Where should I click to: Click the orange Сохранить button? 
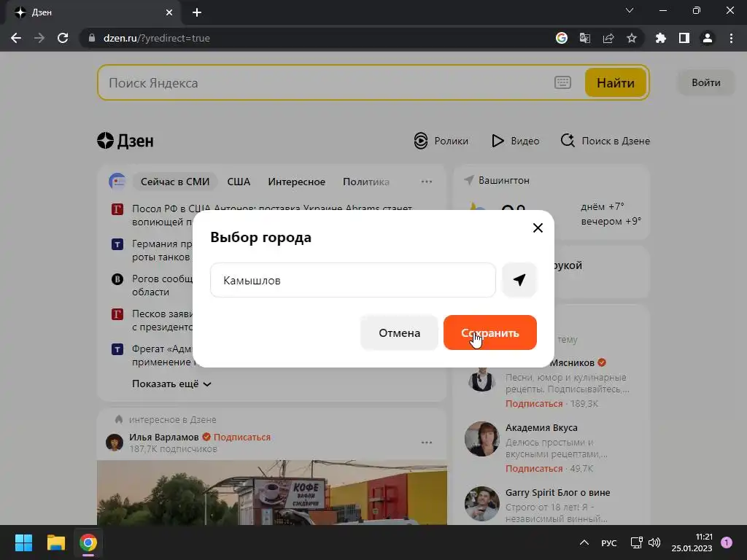point(489,332)
